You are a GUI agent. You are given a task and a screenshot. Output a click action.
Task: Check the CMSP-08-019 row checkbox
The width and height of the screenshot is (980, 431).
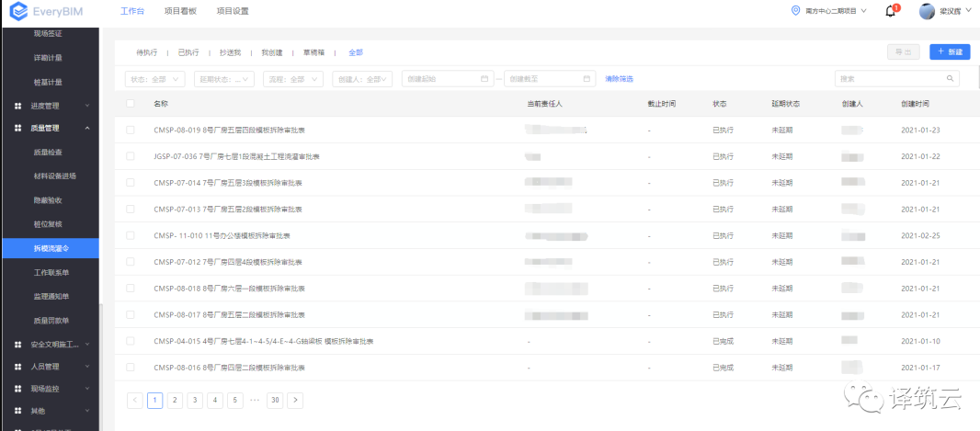click(130, 130)
